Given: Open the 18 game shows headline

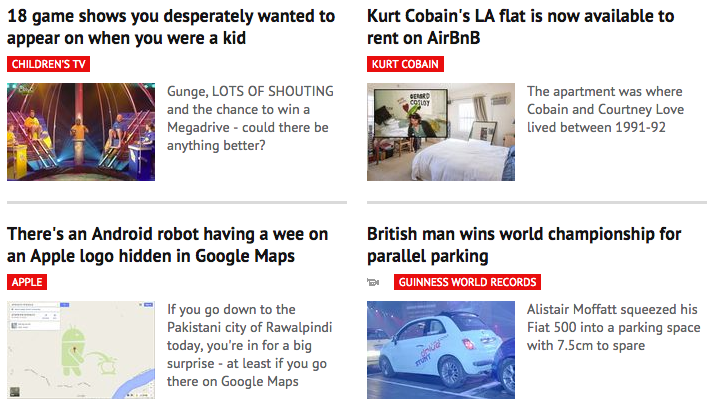Looking at the screenshot, I should (171, 27).
